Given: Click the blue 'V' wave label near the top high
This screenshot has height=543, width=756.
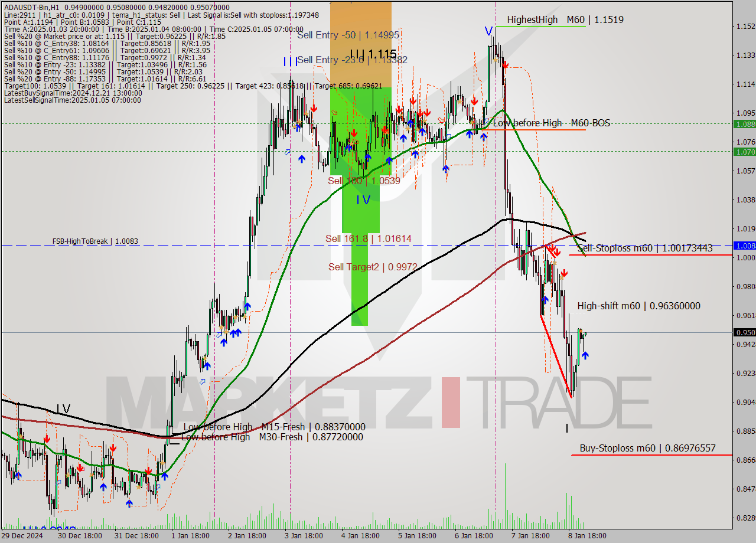Looking at the screenshot, I should click(x=488, y=31).
